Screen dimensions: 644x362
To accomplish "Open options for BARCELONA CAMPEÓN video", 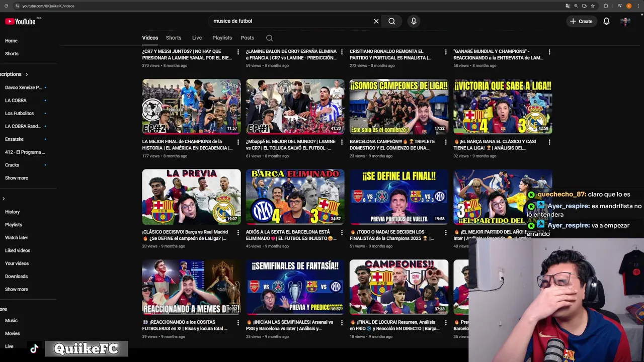I will tap(445, 142).
